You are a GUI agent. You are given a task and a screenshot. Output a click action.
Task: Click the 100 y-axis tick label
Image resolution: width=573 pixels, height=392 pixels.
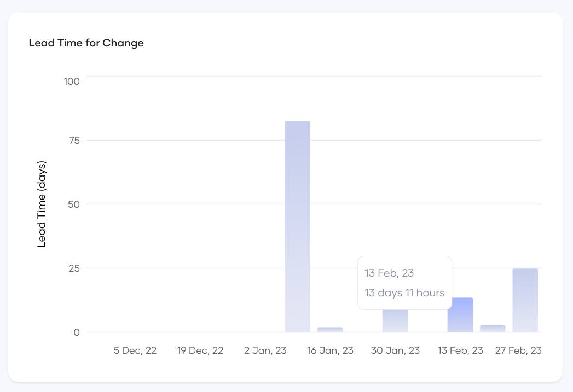point(72,81)
